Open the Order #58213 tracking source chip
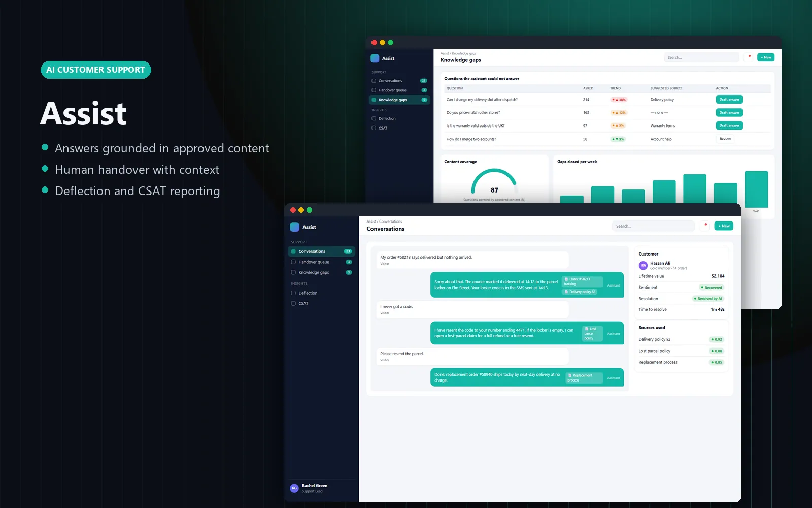This screenshot has width=812, height=508. 582,281
